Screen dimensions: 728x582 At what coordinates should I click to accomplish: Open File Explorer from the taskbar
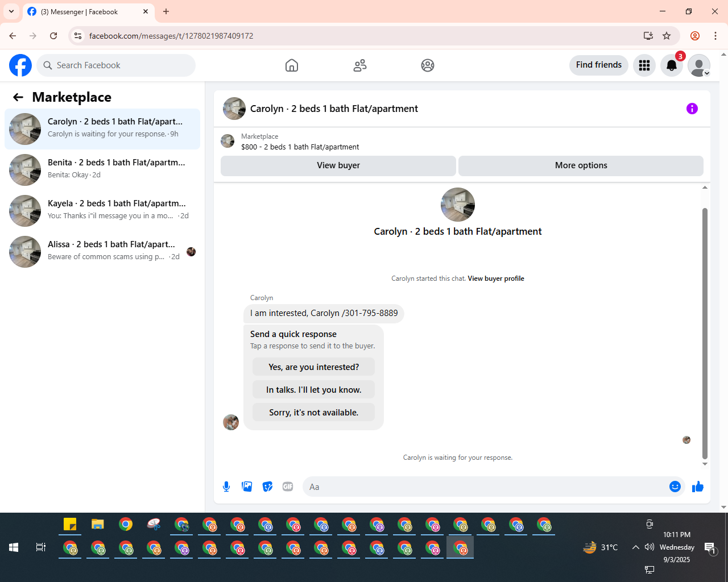(98, 524)
